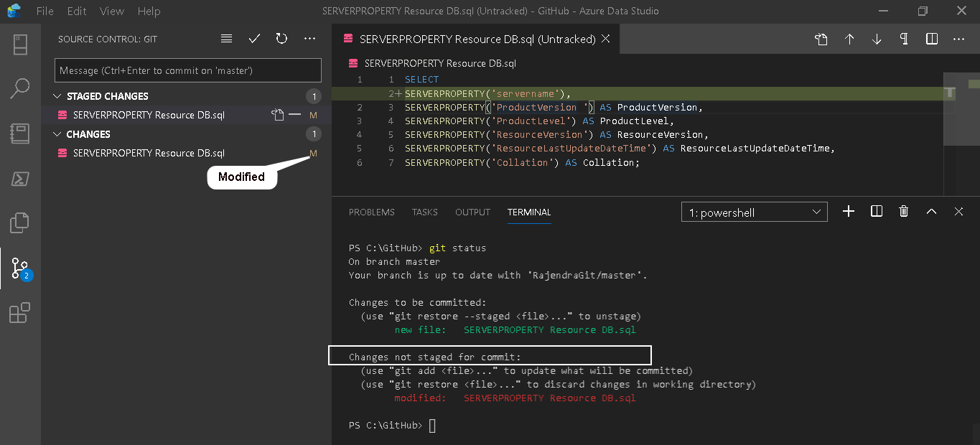Open the powershell terminal selector dropdown

tap(754, 212)
